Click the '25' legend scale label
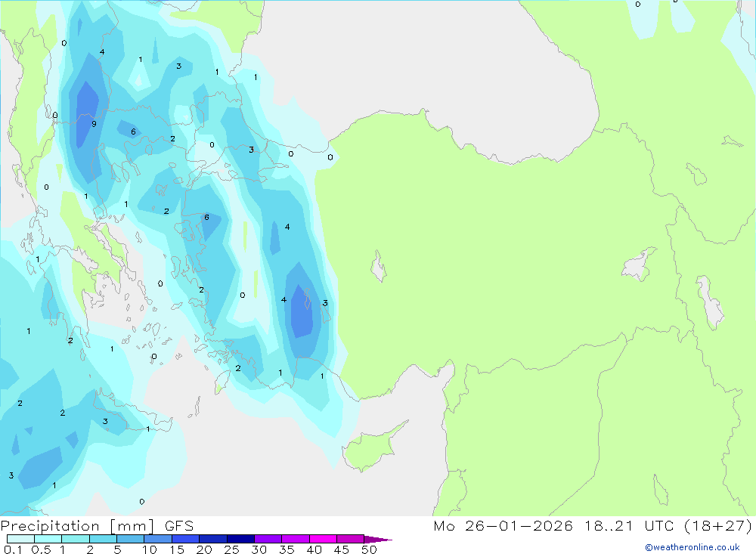The image size is (756, 554). (231, 549)
